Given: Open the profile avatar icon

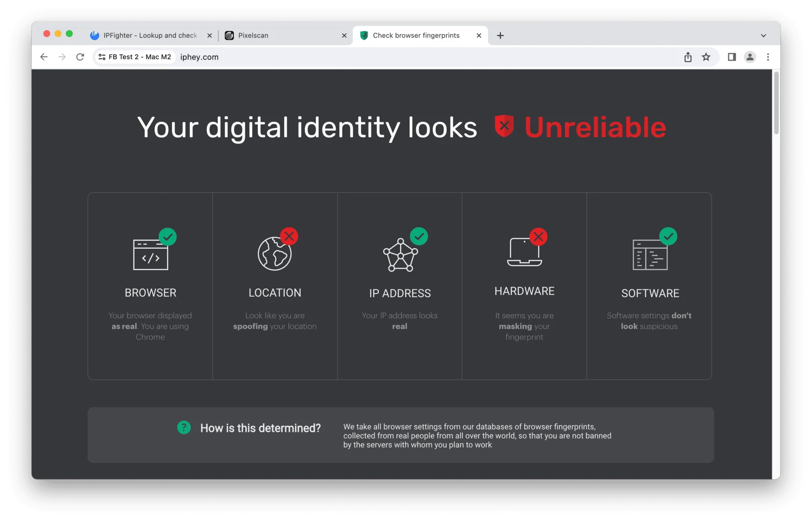Looking at the screenshot, I should click(x=750, y=57).
